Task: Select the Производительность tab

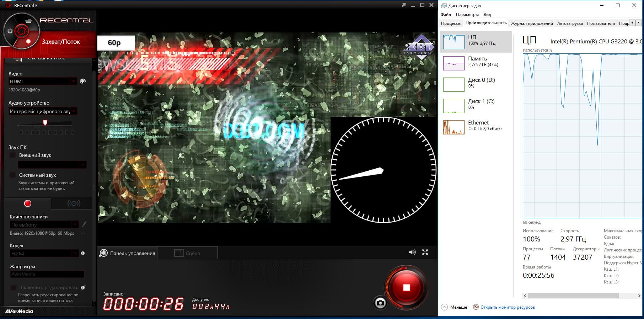Action: click(486, 23)
